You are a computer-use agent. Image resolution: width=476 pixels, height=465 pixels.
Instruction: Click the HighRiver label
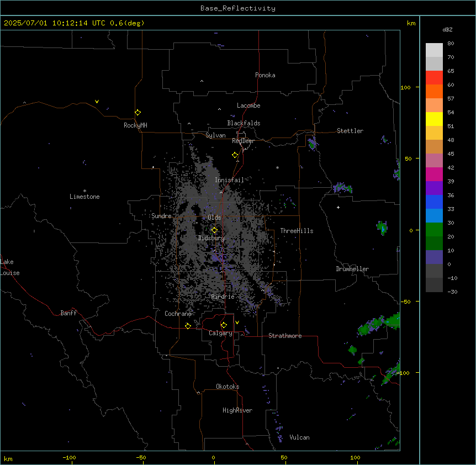click(237, 410)
